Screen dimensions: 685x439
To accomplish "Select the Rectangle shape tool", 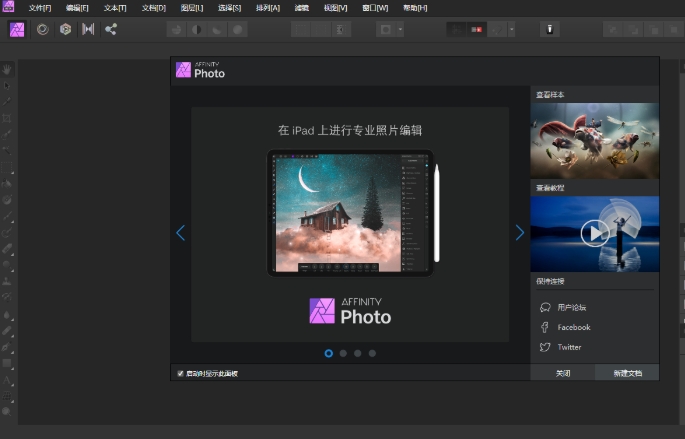I will tap(7, 363).
